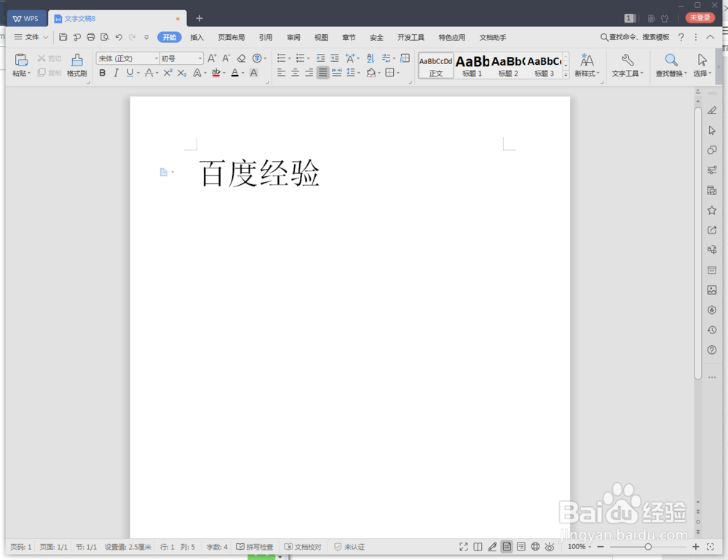Viewport: 728px width, 560px height.
Task: Open the 开发工具 ribbon tab
Action: pyautogui.click(x=411, y=38)
